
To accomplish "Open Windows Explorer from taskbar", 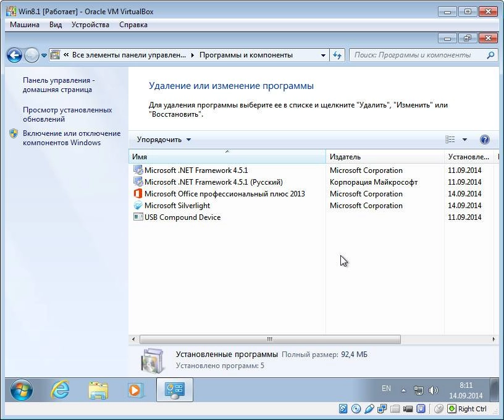I will pos(98,390).
